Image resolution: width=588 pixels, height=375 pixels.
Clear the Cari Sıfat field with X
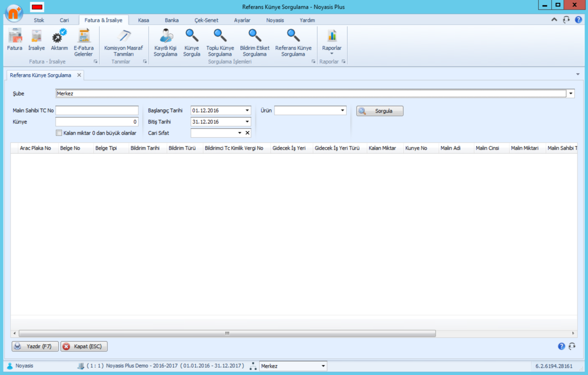247,133
